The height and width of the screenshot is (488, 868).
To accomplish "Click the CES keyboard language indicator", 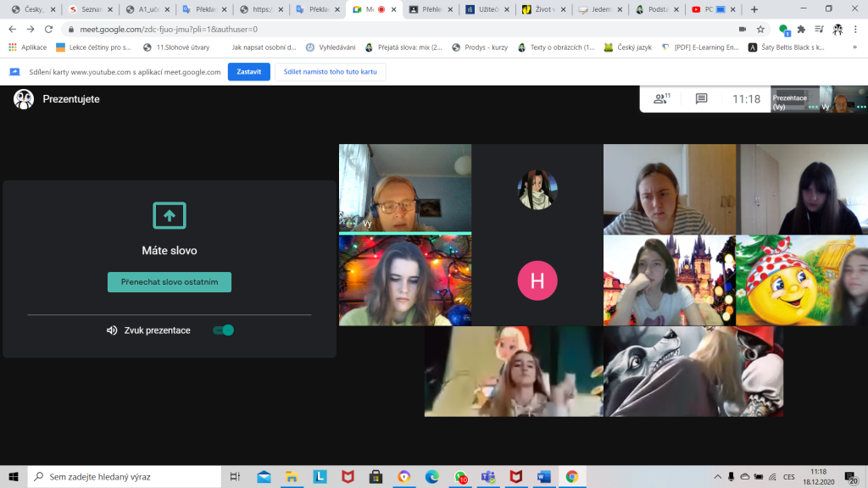I will (789, 476).
